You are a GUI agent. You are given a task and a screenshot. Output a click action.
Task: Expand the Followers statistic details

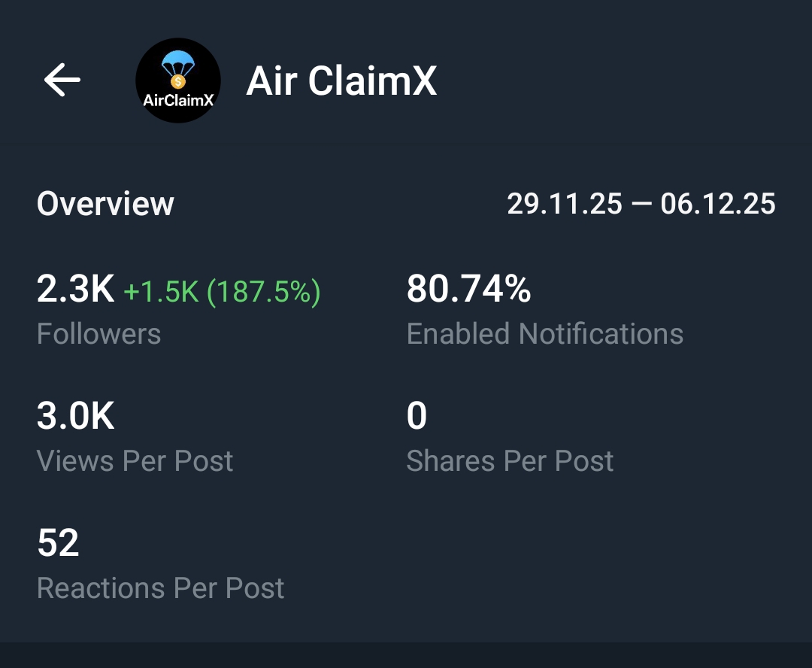98,334
